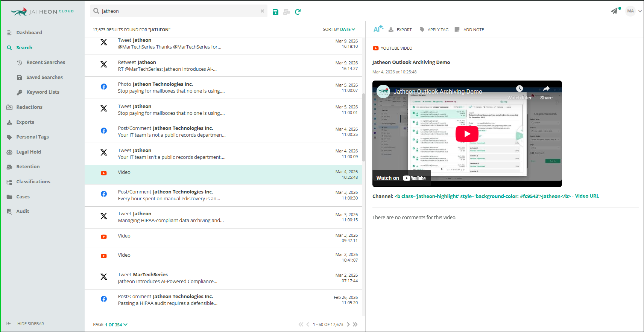644x332 pixels.
Task: Open the AI assistant icon
Action: coord(378,29)
